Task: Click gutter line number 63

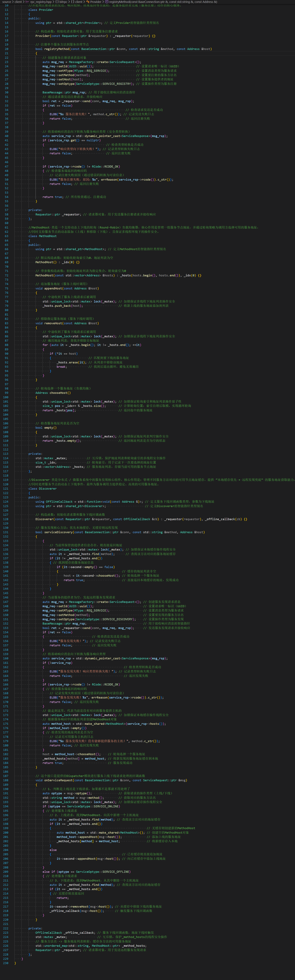Action: coord(7,236)
